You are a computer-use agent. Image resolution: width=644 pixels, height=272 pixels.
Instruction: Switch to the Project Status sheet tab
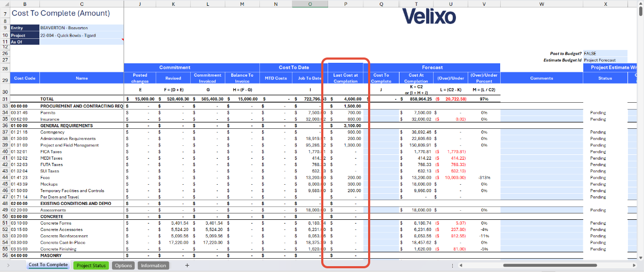pos(91,265)
